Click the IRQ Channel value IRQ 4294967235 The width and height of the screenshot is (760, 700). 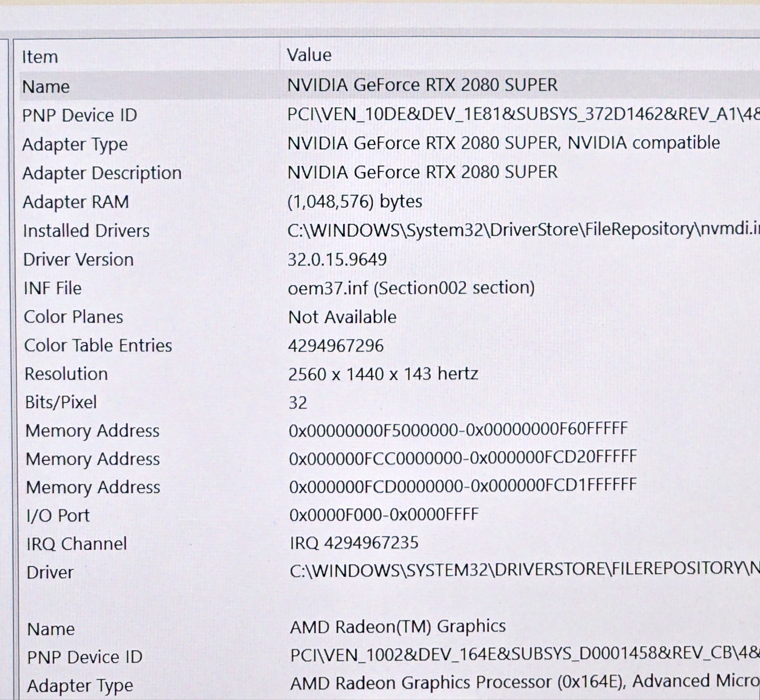tap(354, 543)
